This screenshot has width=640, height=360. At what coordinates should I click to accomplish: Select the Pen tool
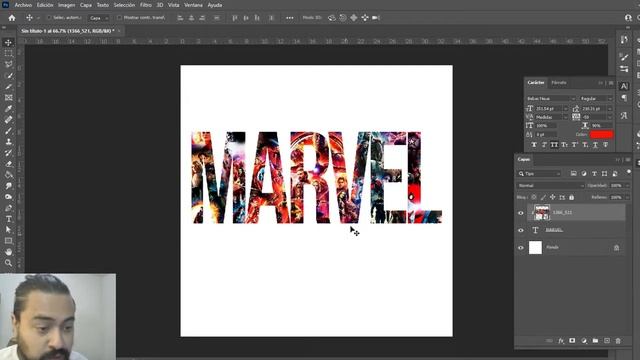click(x=8, y=208)
